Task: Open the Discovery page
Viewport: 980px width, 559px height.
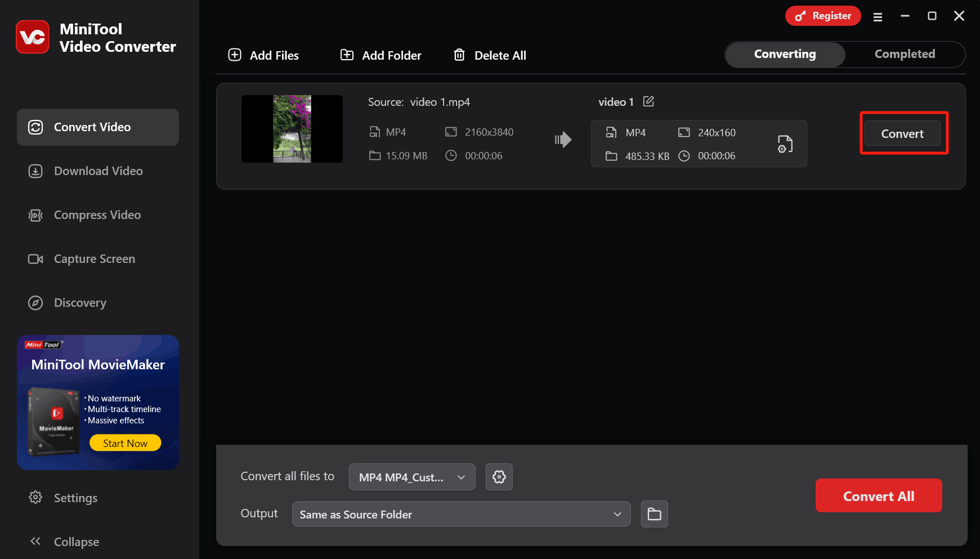Action: click(98, 303)
